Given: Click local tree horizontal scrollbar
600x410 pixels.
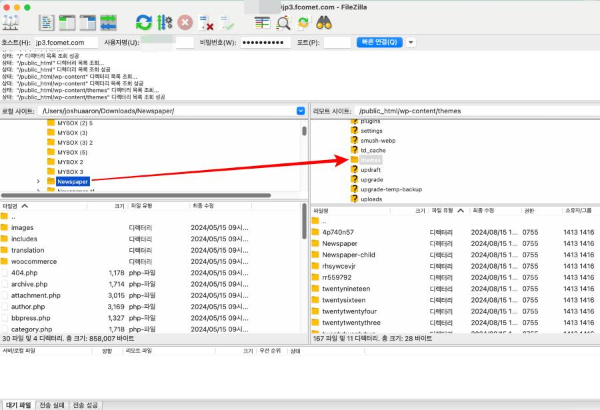Looking at the screenshot, I should coord(136,195).
